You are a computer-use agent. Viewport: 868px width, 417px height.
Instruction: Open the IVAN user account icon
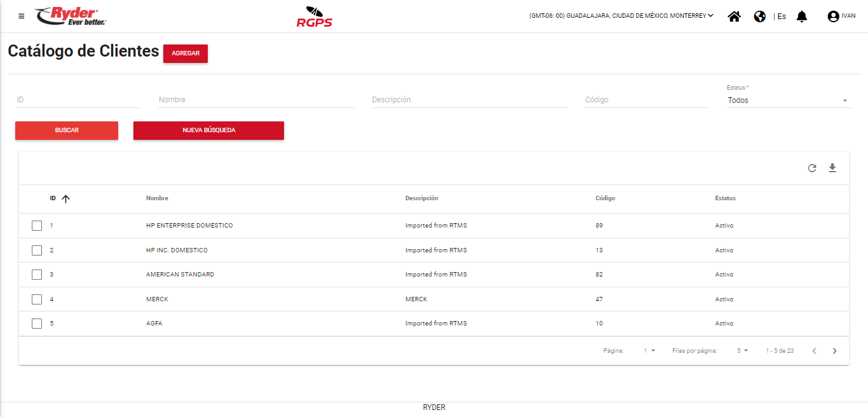click(x=833, y=17)
